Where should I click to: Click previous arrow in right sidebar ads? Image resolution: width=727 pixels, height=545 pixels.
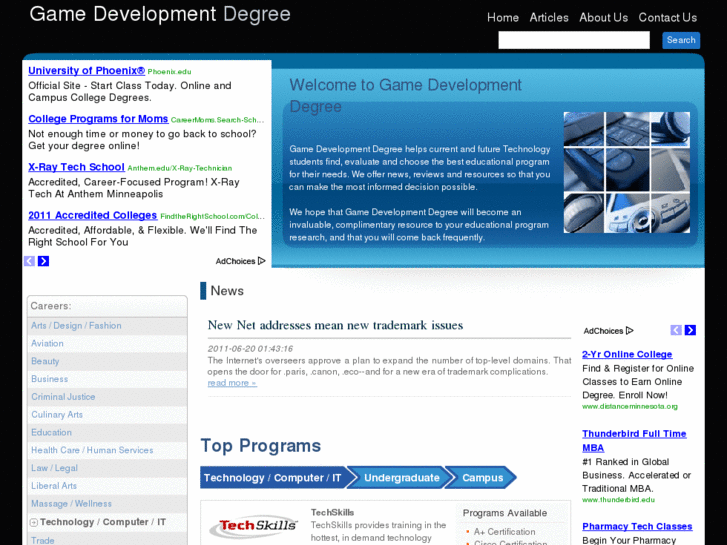click(x=676, y=330)
